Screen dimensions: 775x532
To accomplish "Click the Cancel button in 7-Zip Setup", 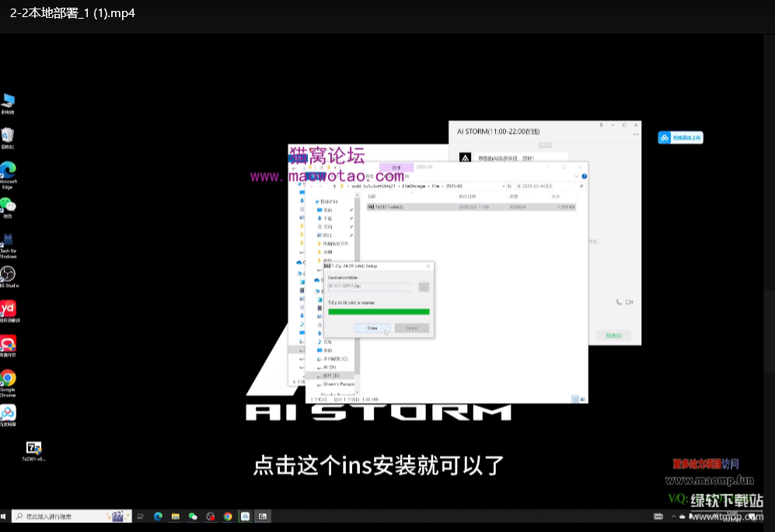I will [412, 328].
